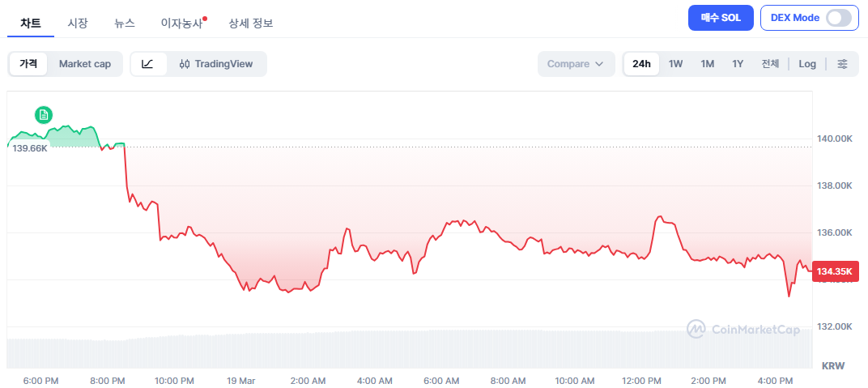Open the Compare dropdown
868x388 pixels.
(576, 64)
